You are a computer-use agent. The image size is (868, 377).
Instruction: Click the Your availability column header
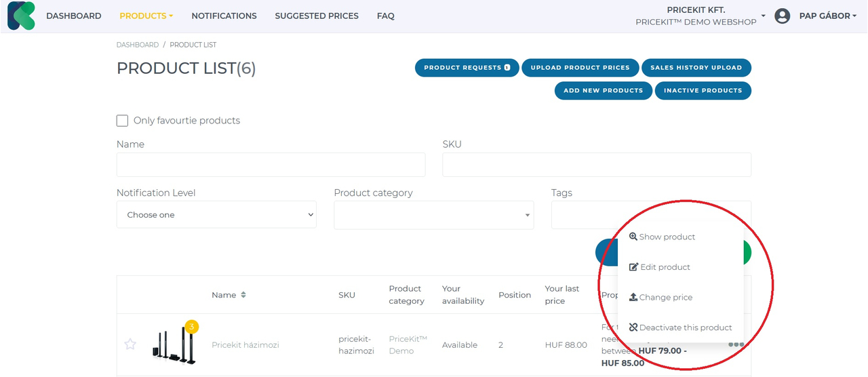(463, 294)
